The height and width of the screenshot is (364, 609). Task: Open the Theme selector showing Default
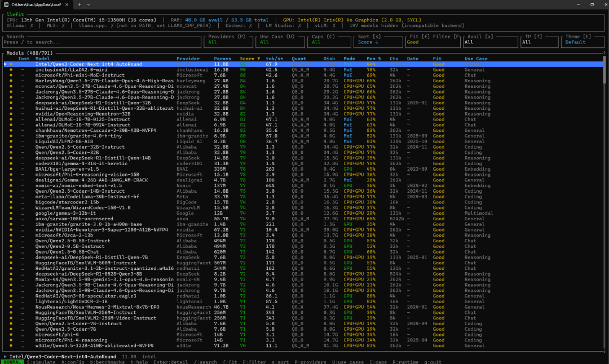582,42
